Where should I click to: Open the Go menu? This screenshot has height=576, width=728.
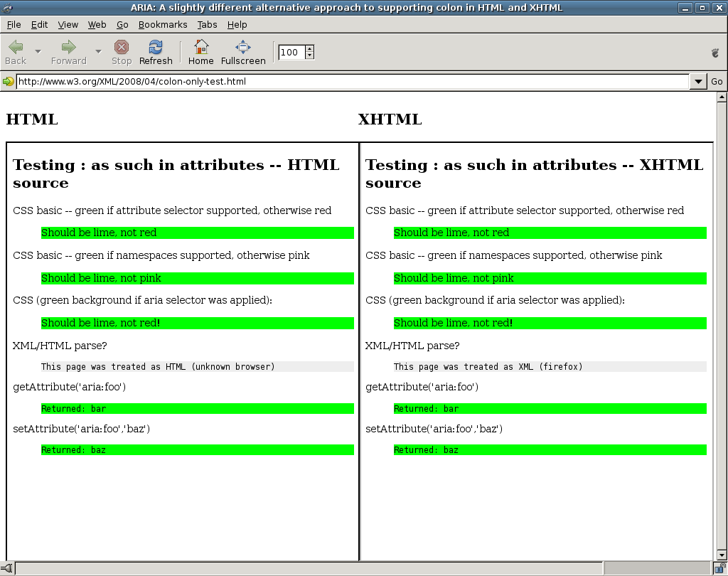tap(122, 25)
